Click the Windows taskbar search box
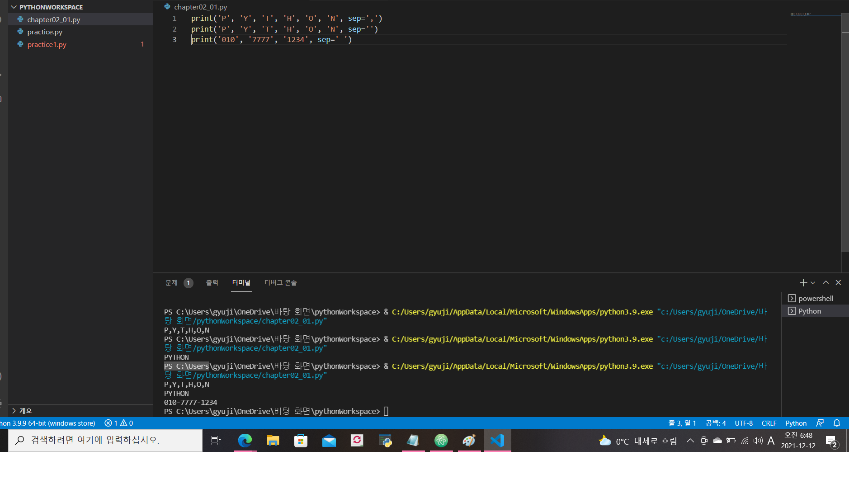868x488 pixels. [x=105, y=440]
